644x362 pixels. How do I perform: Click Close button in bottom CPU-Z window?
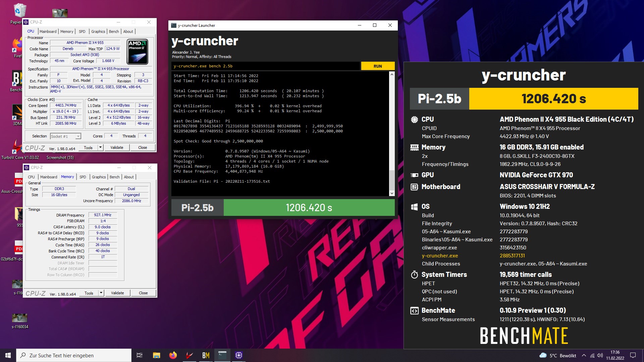coord(143,293)
